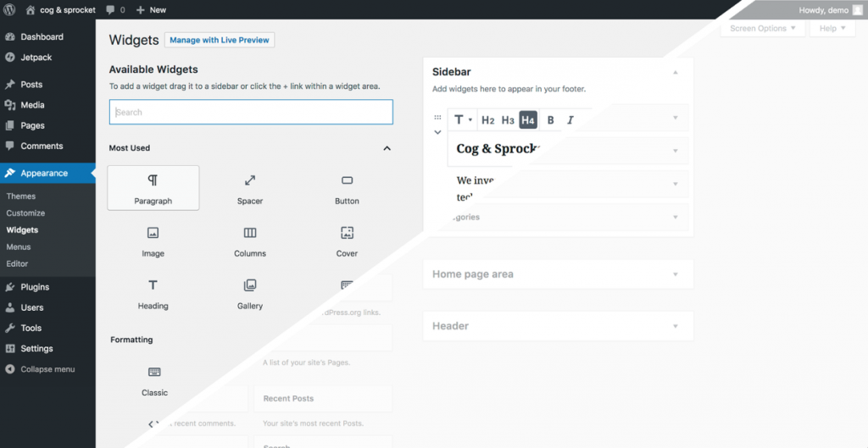Toggle H4 heading level

coord(528,120)
